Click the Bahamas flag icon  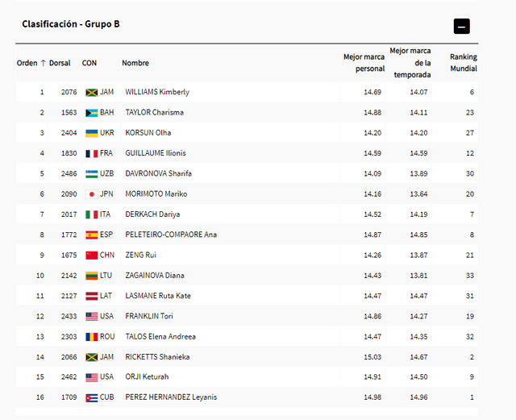click(x=91, y=112)
